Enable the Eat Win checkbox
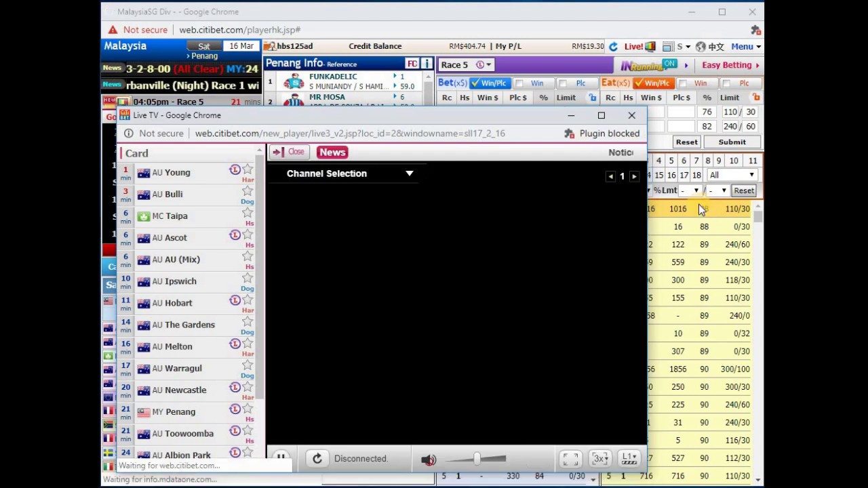The width and height of the screenshot is (868, 488). pos(683,83)
